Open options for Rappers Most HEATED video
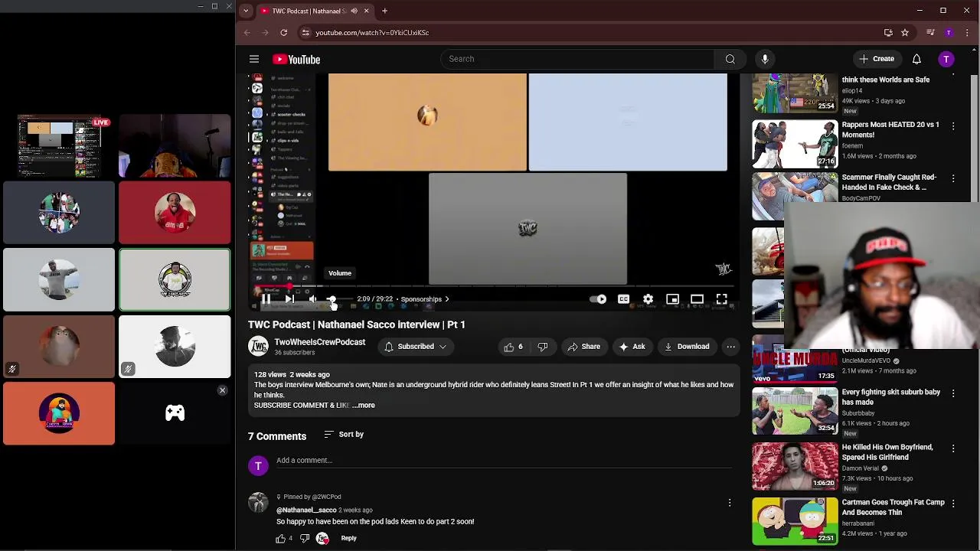This screenshot has width=980, height=551. tap(953, 126)
